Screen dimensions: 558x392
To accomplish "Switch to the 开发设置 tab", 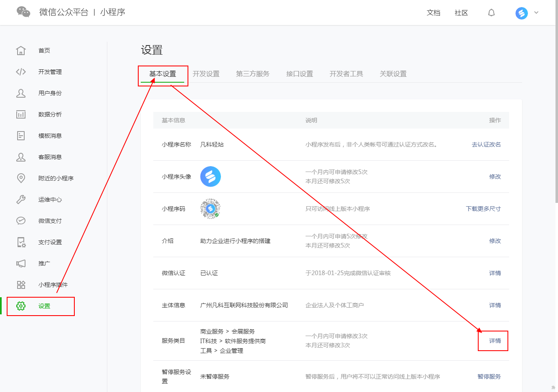I will point(206,74).
